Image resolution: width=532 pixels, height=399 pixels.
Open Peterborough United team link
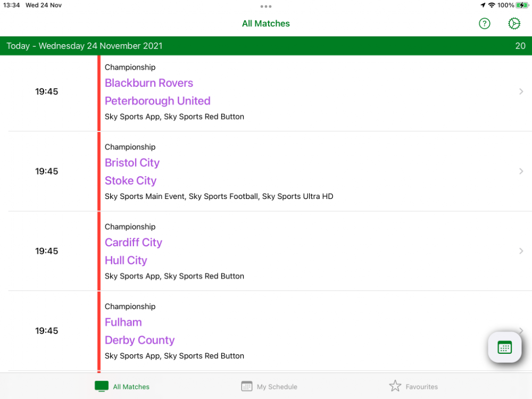pyautogui.click(x=157, y=101)
